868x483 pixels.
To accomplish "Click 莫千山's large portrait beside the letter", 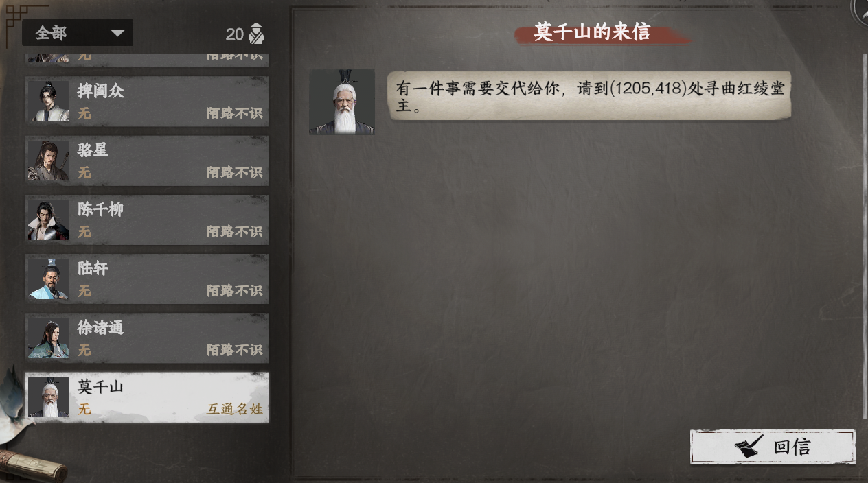I will [x=342, y=102].
